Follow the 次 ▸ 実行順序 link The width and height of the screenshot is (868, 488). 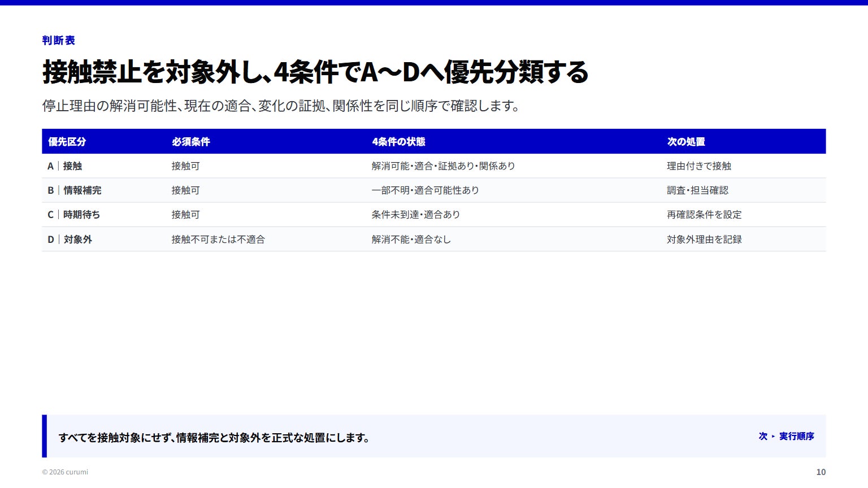(x=786, y=436)
